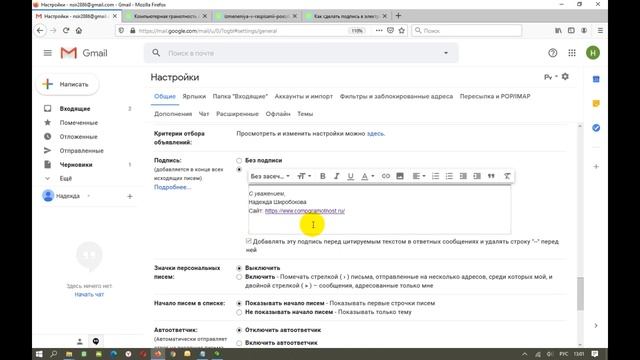Select 'Не показывать начало писем' radio
This screenshot has height=360, width=640.
tap(239, 312)
